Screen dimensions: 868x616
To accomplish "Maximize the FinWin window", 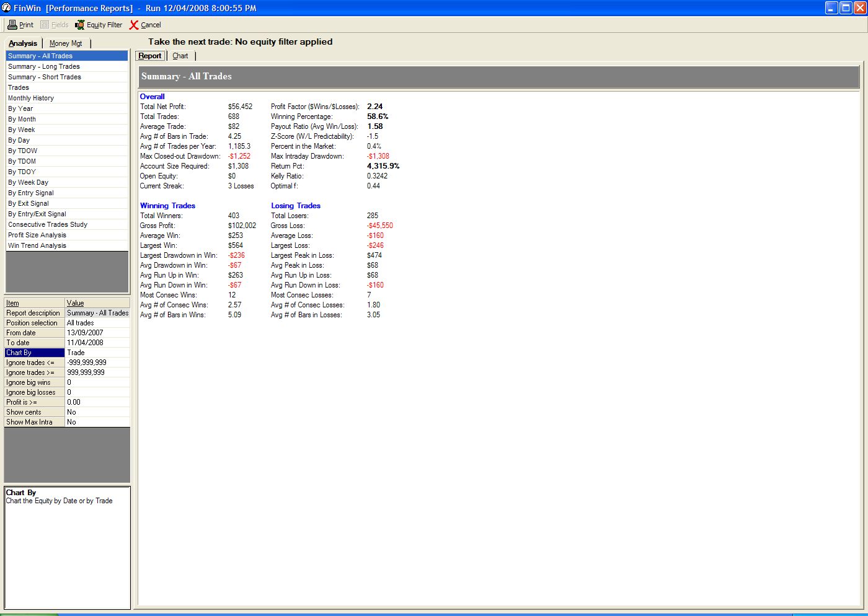I will [x=846, y=8].
